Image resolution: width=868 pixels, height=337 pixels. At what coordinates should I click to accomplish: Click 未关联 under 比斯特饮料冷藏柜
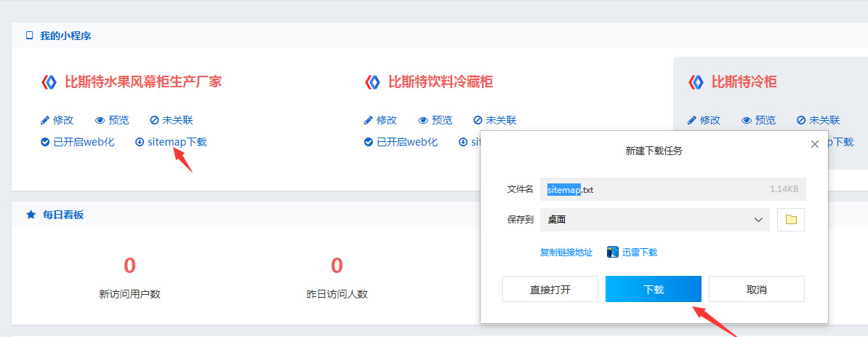point(495,120)
